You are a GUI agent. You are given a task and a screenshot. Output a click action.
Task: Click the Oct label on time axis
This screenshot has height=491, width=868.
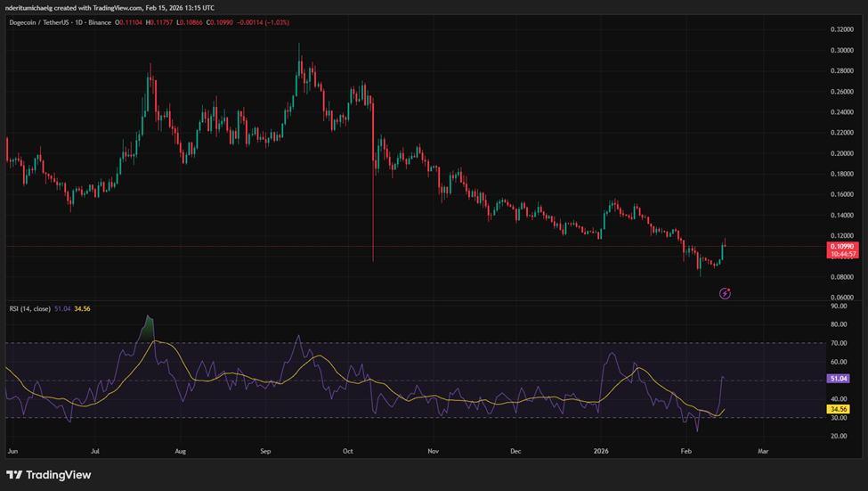(348, 451)
